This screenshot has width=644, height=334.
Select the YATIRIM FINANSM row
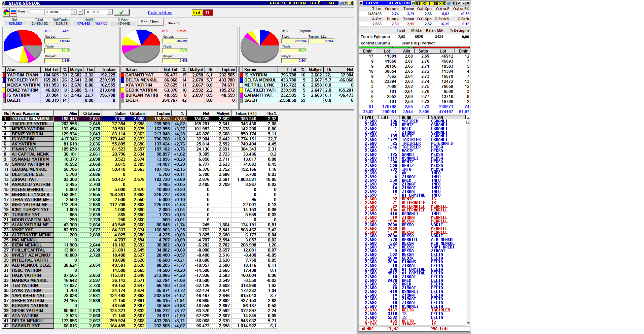click(140, 119)
